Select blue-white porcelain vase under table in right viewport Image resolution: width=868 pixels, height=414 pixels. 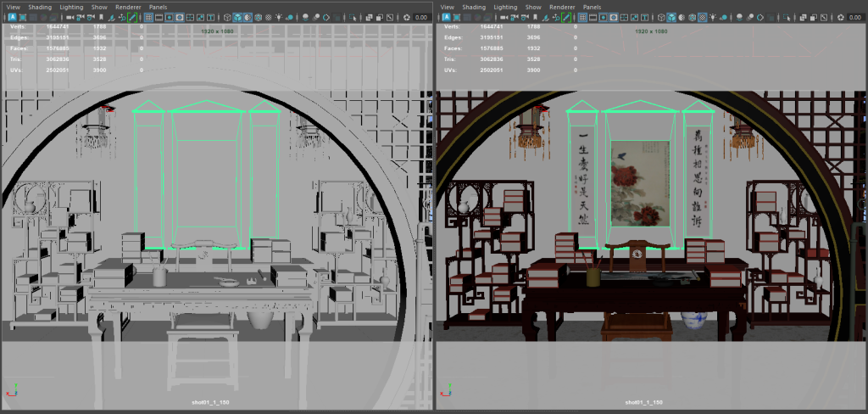coord(693,321)
